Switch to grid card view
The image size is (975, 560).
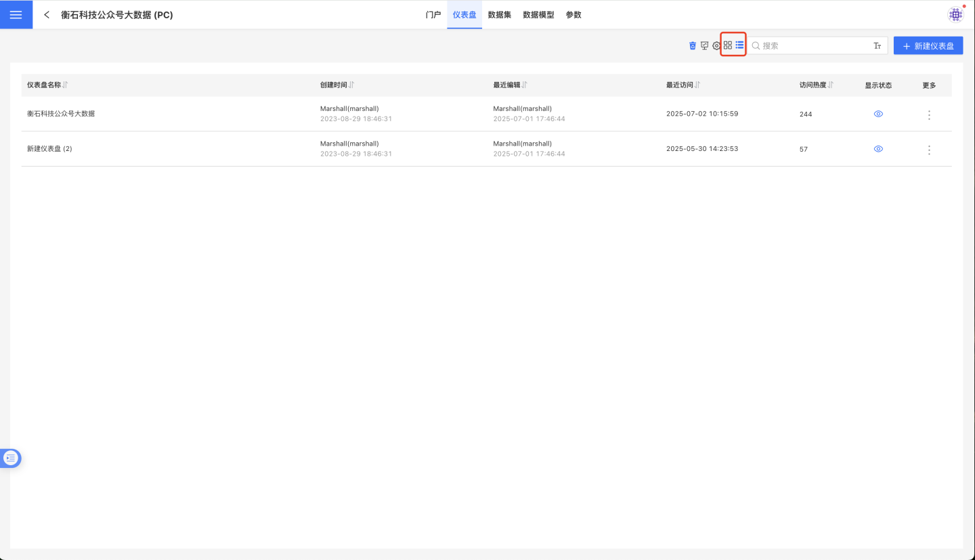728,45
